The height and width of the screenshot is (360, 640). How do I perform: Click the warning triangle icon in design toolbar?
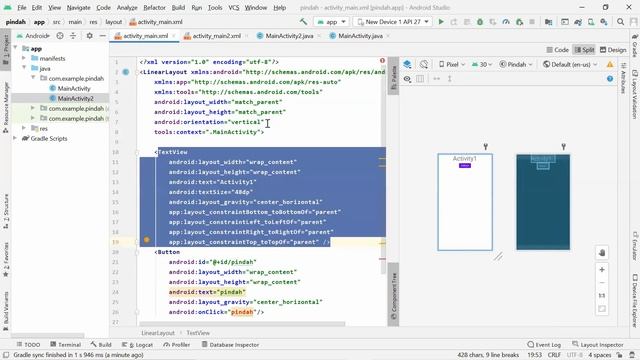pyautogui.click(x=610, y=64)
